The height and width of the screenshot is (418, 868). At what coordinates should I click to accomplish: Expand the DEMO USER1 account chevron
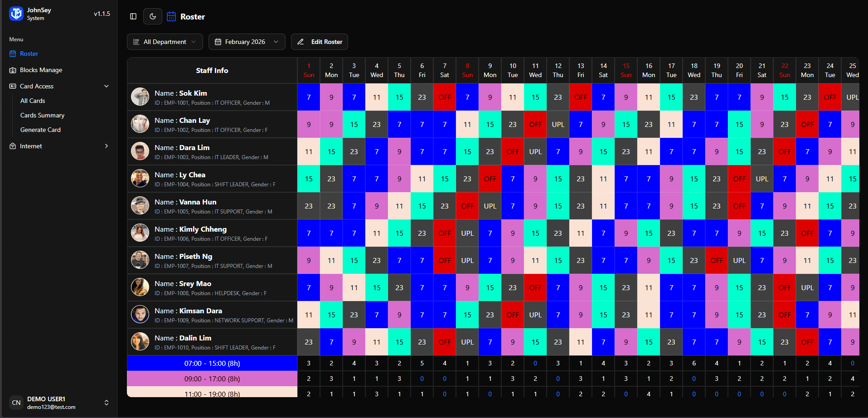coord(107,403)
